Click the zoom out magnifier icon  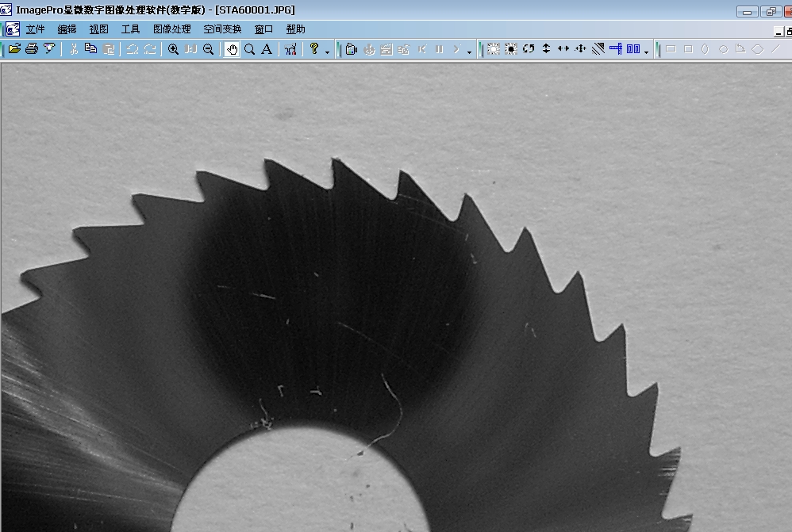pos(208,49)
